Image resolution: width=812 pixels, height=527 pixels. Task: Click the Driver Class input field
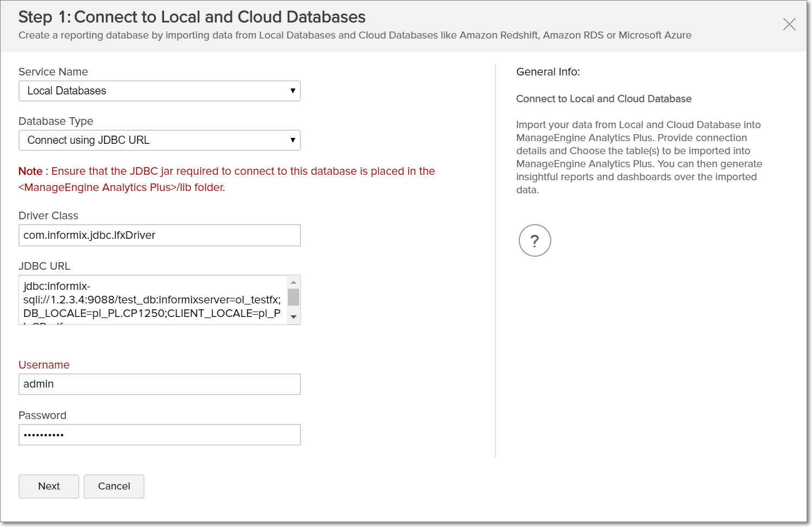pos(160,235)
